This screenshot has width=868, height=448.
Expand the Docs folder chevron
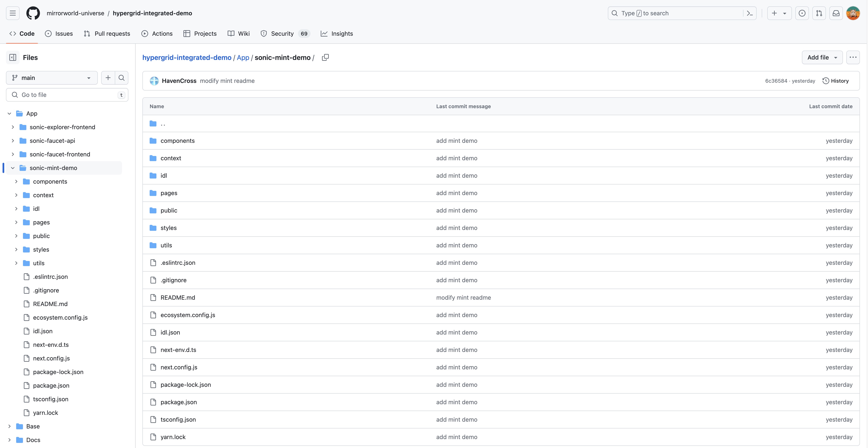9,440
